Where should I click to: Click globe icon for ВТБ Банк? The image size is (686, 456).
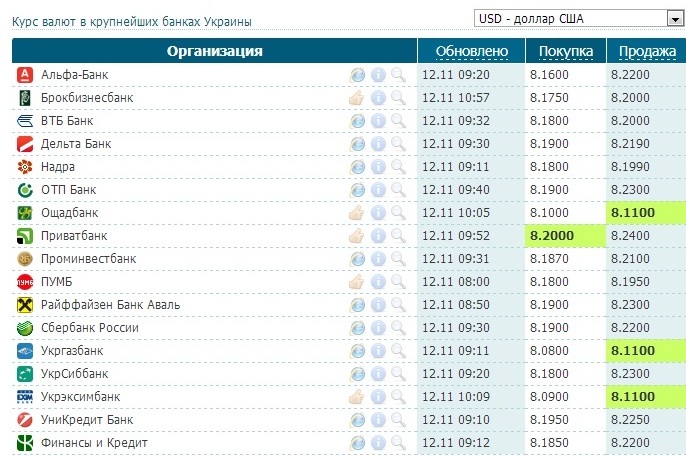(x=357, y=121)
